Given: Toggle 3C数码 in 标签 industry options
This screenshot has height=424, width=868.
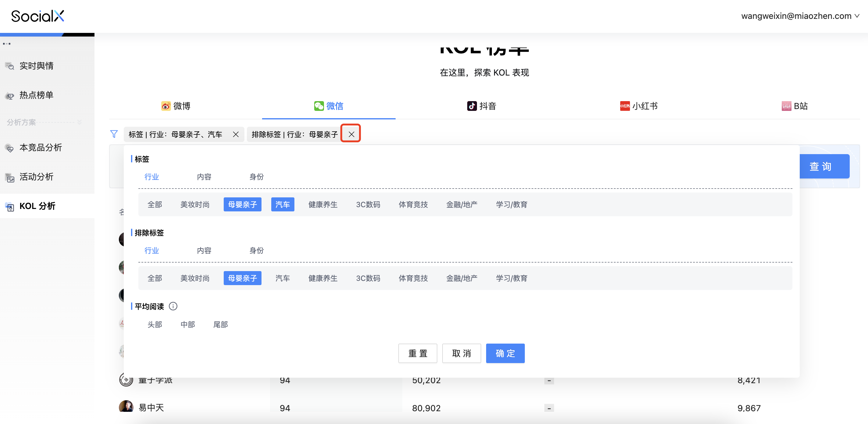Looking at the screenshot, I should 368,204.
